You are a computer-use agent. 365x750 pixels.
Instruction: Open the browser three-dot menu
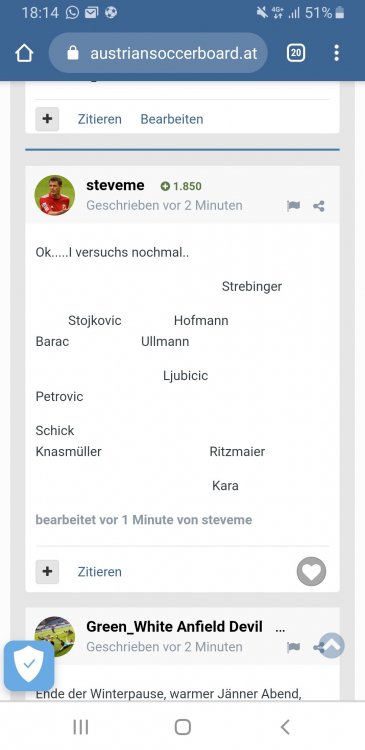[x=337, y=53]
